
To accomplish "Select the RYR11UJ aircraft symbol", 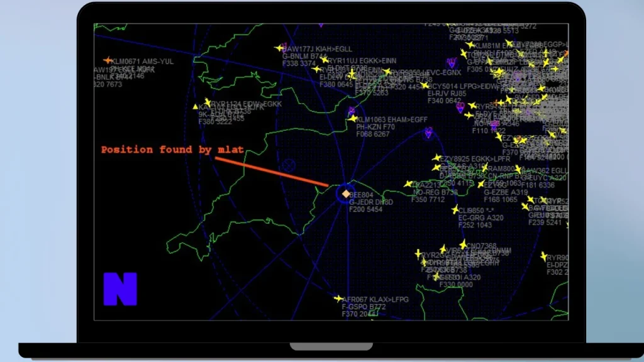I will 325,60.
